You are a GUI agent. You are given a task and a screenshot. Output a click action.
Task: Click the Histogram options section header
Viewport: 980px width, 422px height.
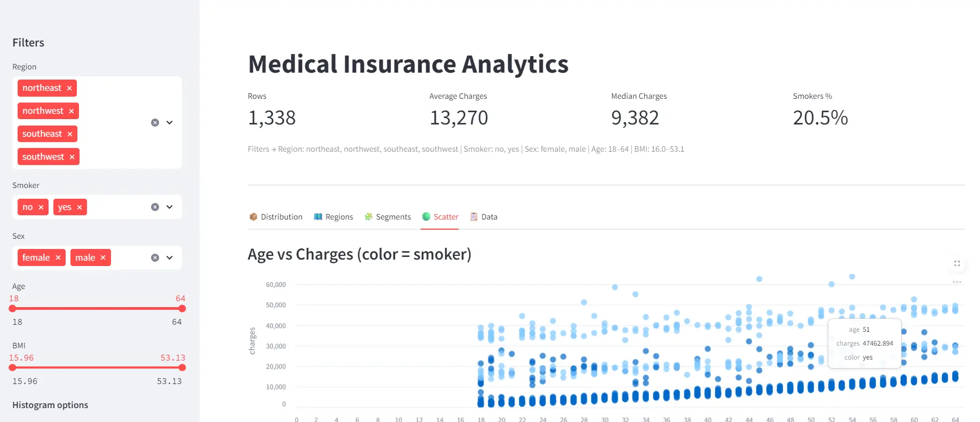point(50,405)
